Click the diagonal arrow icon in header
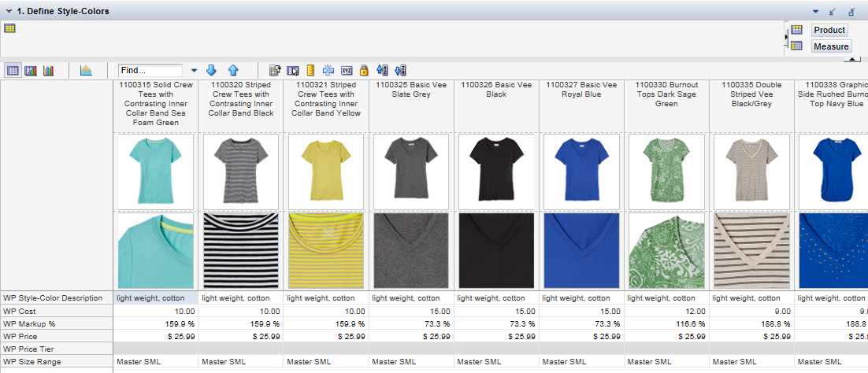This screenshot has width=868, height=373. [x=832, y=11]
